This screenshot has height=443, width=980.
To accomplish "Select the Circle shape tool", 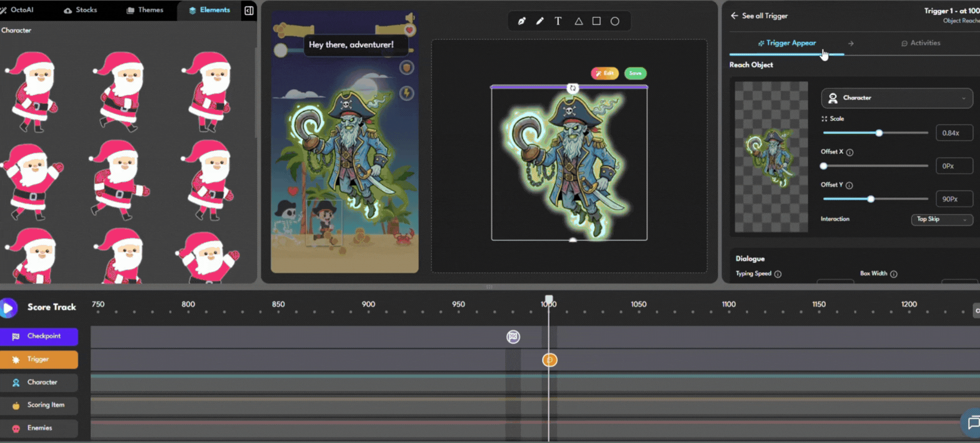I will [x=615, y=21].
